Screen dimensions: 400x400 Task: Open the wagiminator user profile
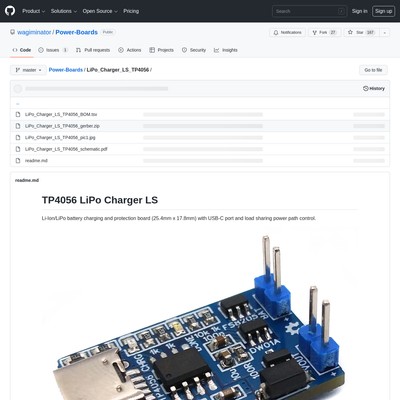click(x=34, y=32)
